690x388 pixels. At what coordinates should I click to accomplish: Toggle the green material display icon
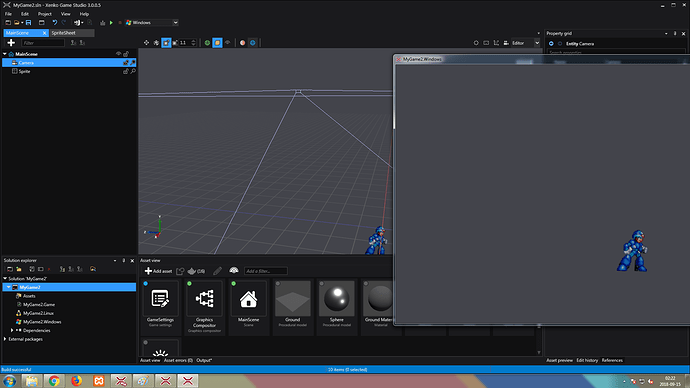point(207,43)
